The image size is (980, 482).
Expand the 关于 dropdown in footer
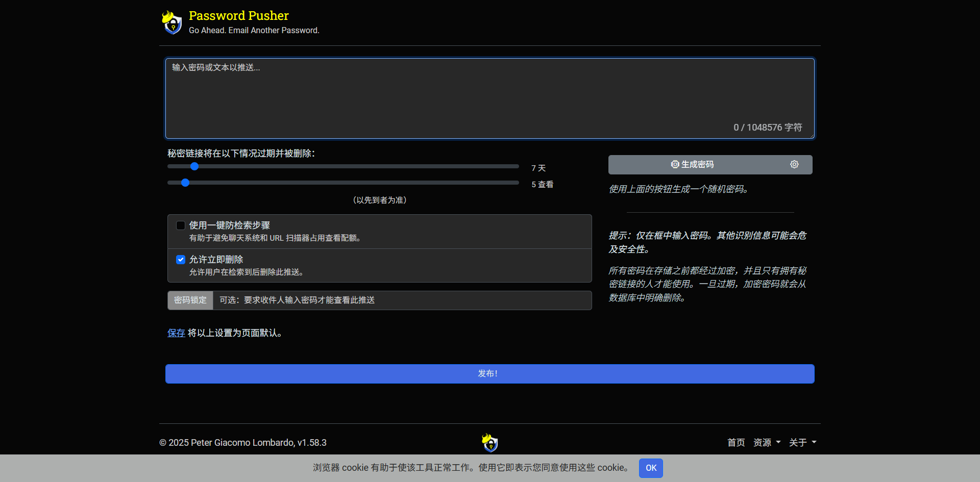tap(802, 443)
